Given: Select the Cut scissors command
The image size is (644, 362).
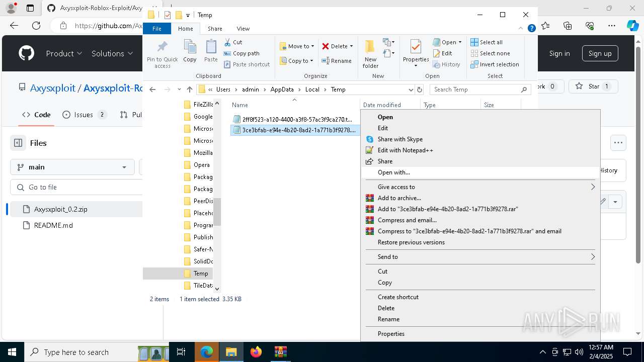Looking at the screenshot, I should point(233,42).
